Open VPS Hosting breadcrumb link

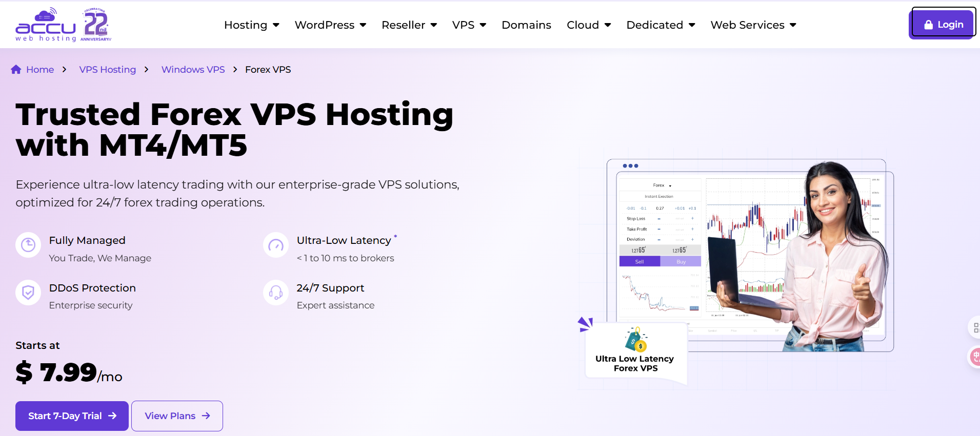(x=108, y=70)
